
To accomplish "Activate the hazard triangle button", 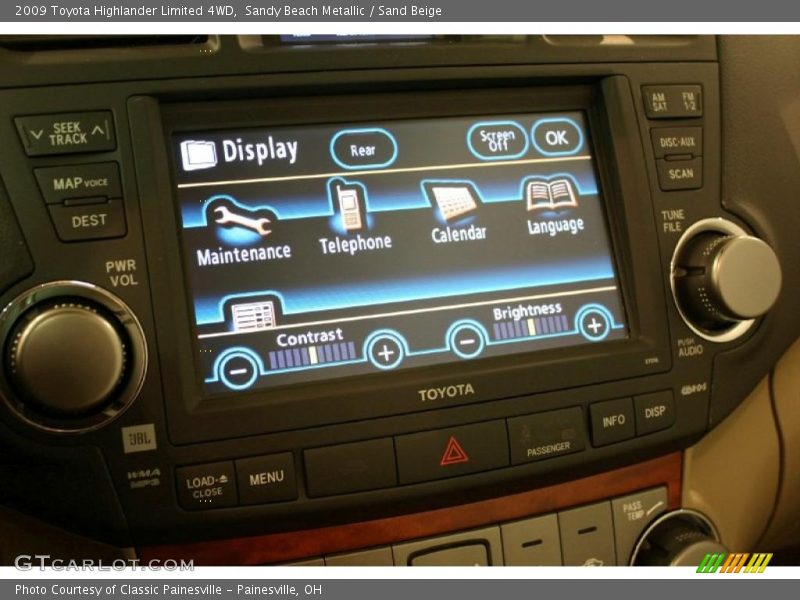I will coord(454,452).
